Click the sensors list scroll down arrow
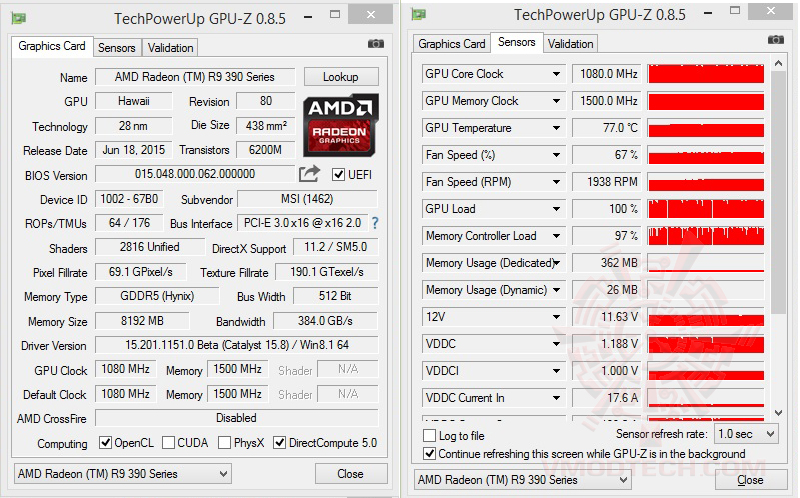Image resolution: width=800 pixels, height=498 pixels. (778, 412)
